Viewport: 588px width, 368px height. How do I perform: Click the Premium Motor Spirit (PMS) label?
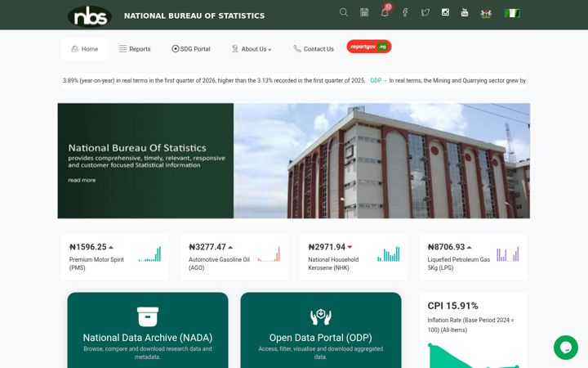pyautogui.click(x=96, y=263)
